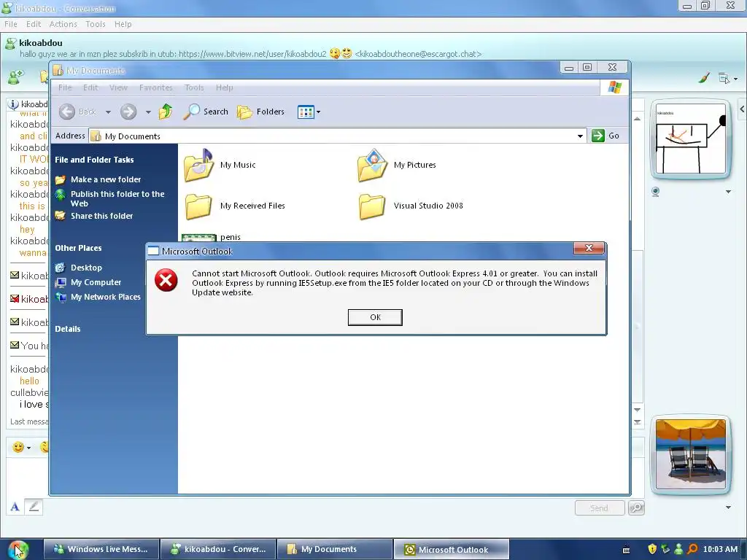Open Help menu in the conversation window
Viewport: 747px width, 560px height.
click(123, 24)
